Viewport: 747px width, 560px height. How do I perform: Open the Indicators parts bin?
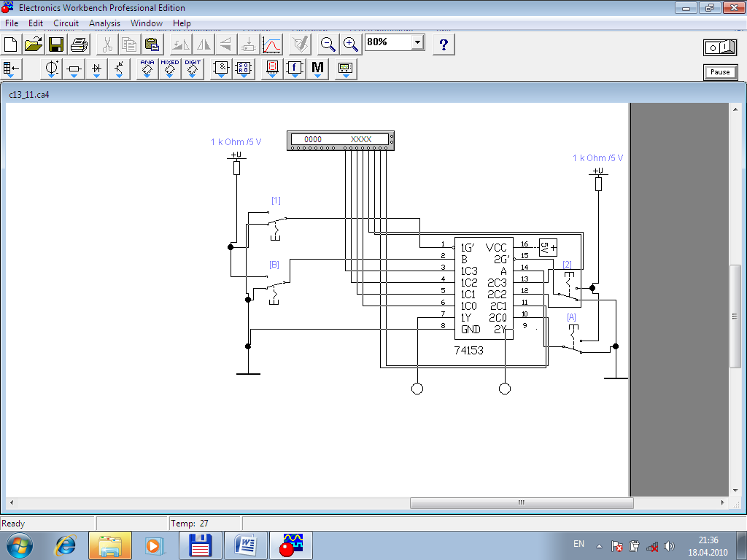[272, 69]
